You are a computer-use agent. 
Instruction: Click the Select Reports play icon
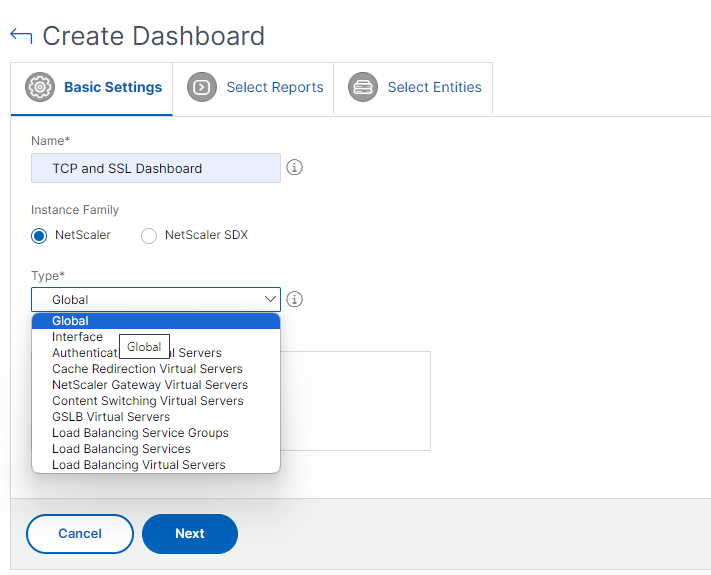pyautogui.click(x=202, y=87)
